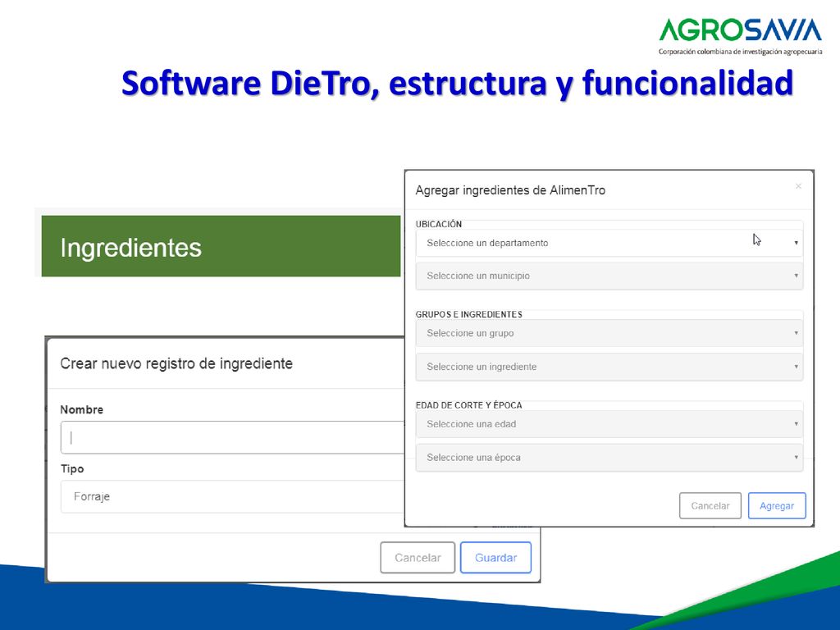
Task: Open the 'Seleccione un ingrediente' dropdown
Action: tap(609, 367)
